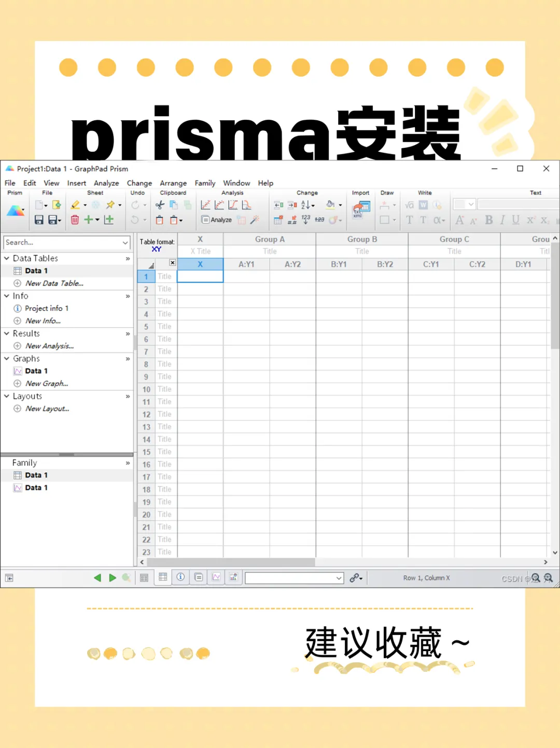Click the Insert column icon in Change

click(x=278, y=205)
